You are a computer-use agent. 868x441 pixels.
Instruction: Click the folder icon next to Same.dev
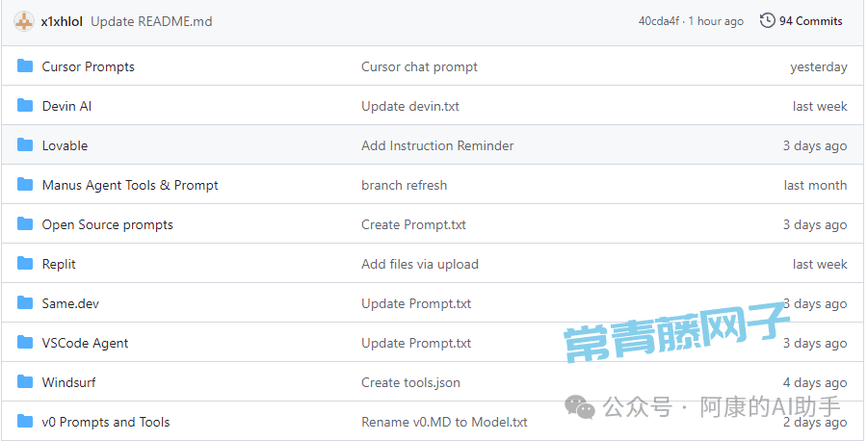click(25, 303)
